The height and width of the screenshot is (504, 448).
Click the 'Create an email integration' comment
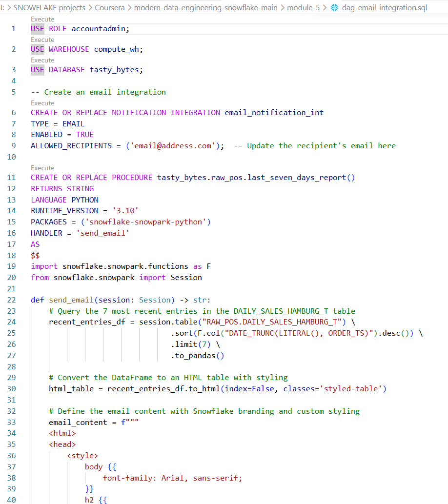tap(99, 92)
